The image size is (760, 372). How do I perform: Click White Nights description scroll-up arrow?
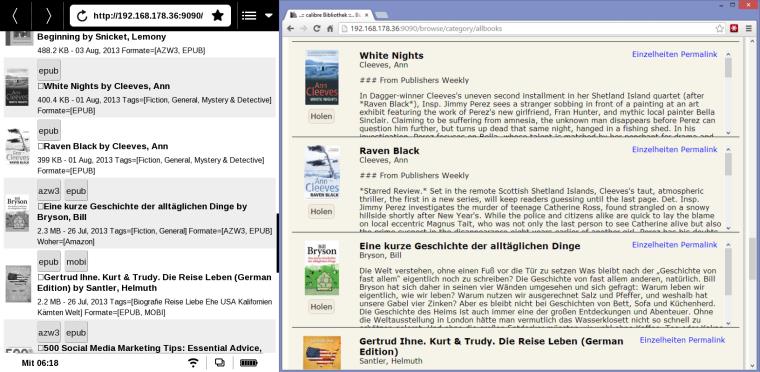point(728,54)
